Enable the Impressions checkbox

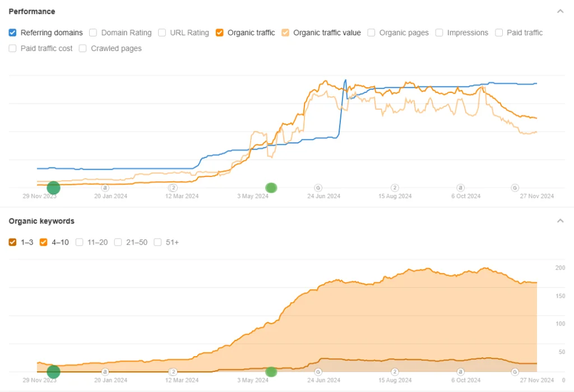tap(439, 32)
